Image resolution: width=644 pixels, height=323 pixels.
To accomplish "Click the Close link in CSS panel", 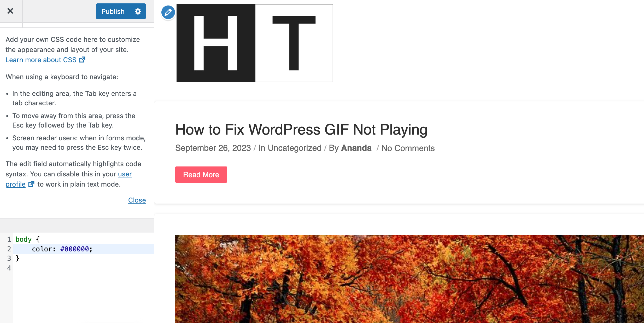I will coord(137,200).
